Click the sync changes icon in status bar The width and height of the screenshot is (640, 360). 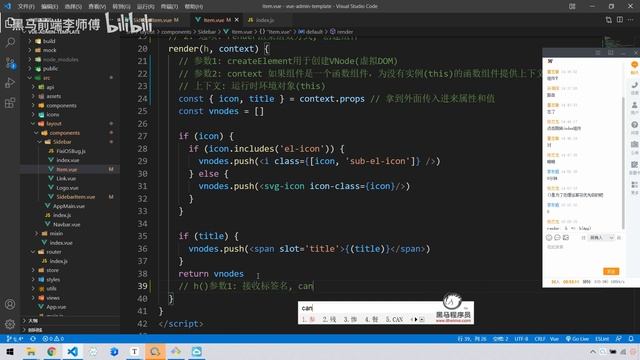(x=33, y=339)
